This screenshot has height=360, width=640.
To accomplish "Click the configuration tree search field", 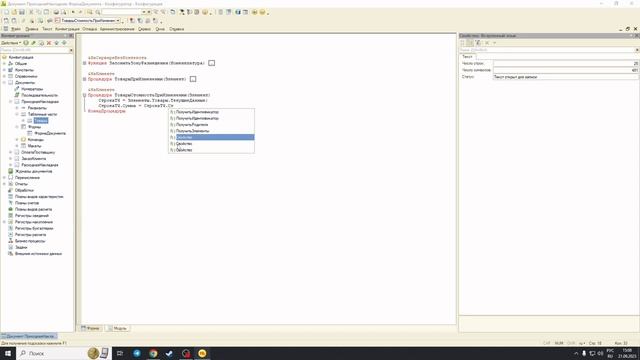I will click(x=35, y=50).
